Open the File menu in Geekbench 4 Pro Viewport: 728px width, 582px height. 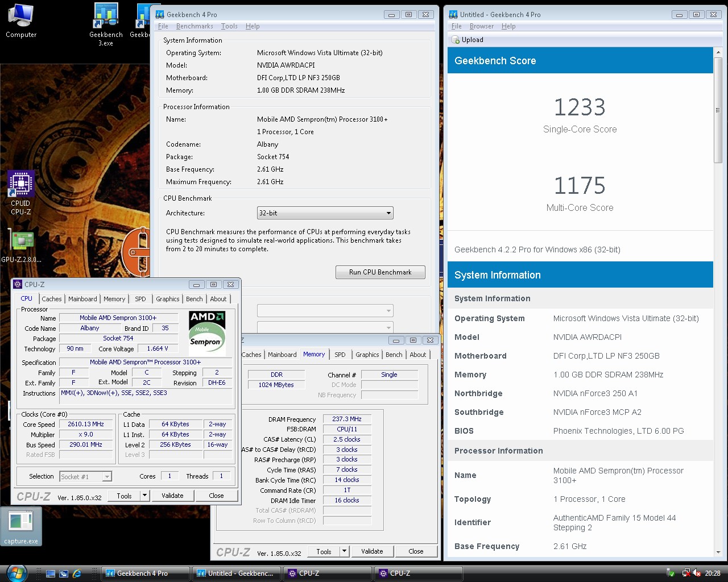[163, 26]
